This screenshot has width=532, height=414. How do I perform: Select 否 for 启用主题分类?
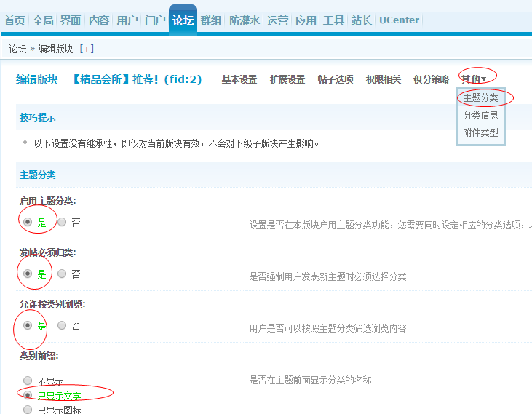click(x=62, y=222)
